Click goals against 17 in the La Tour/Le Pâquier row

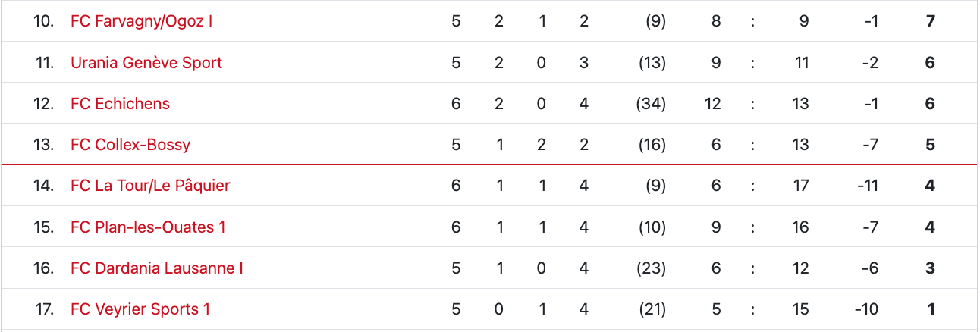801,186
